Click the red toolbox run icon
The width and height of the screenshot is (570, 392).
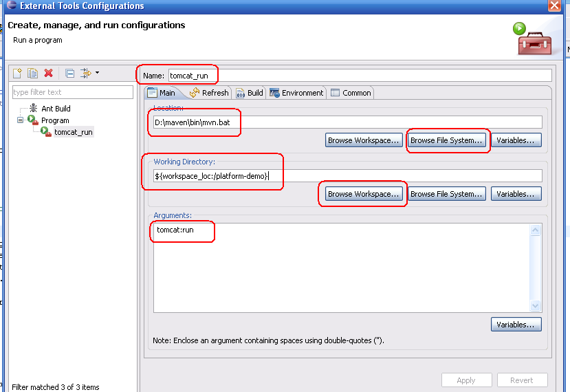[532, 39]
